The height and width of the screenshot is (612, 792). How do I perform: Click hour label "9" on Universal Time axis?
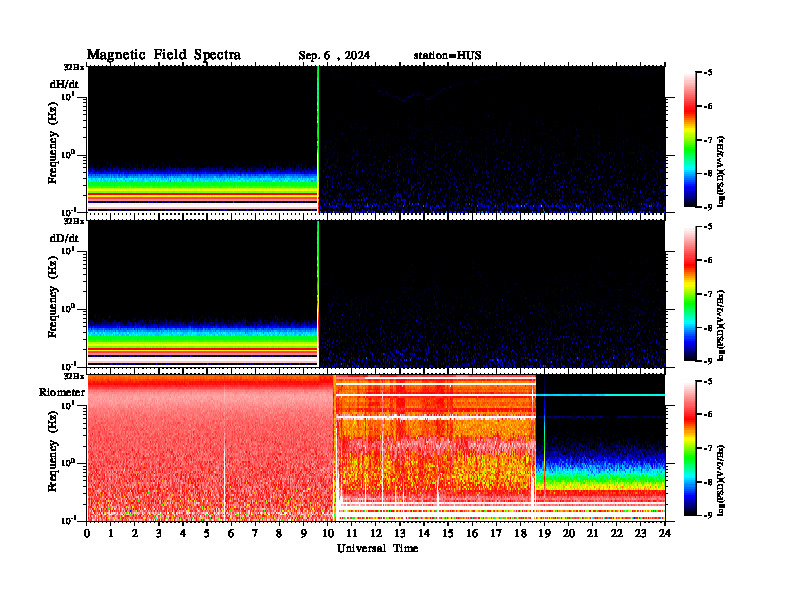click(304, 534)
